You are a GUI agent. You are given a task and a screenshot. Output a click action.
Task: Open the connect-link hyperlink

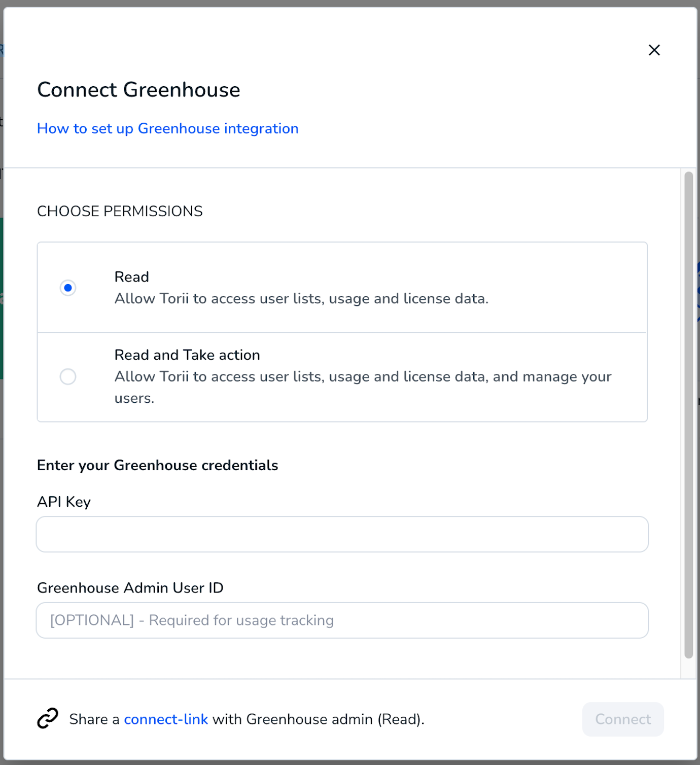coord(166,719)
